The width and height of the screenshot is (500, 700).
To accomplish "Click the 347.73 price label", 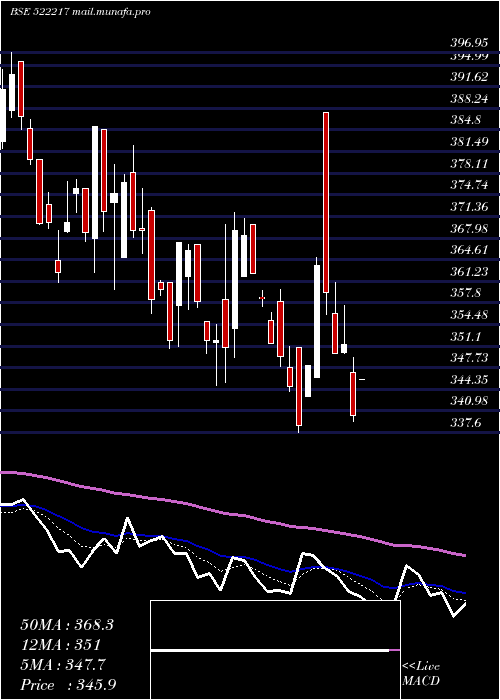I will pyautogui.click(x=469, y=358).
